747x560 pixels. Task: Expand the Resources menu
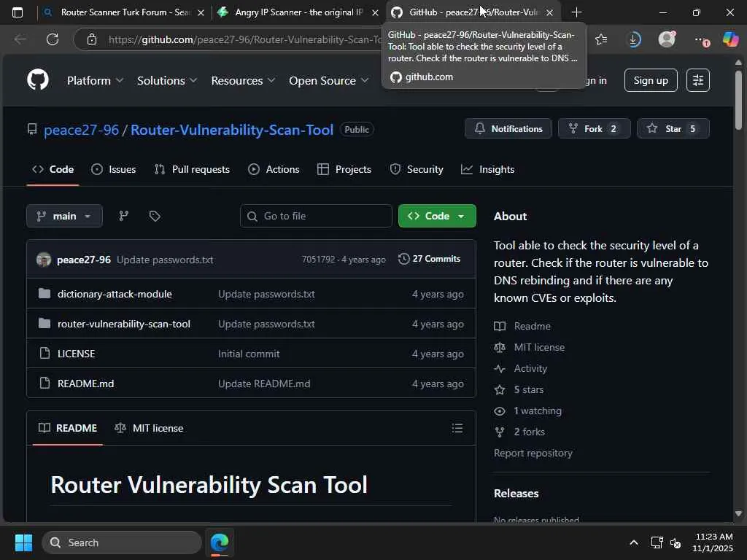click(x=243, y=80)
